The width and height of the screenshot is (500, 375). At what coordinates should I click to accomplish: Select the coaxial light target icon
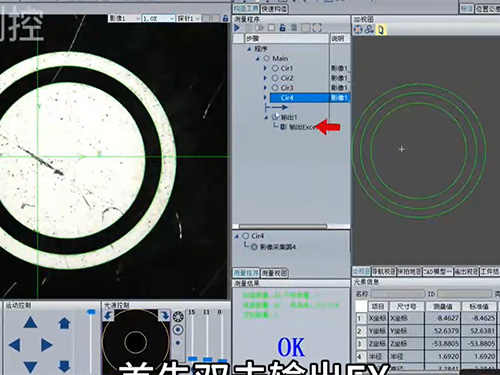pos(178,330)
